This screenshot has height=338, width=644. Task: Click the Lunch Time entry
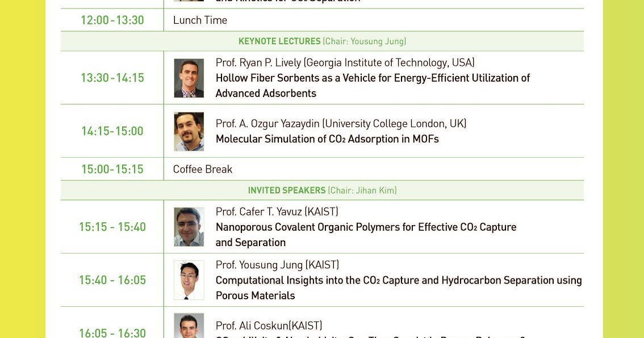click(x=200, y=20)
